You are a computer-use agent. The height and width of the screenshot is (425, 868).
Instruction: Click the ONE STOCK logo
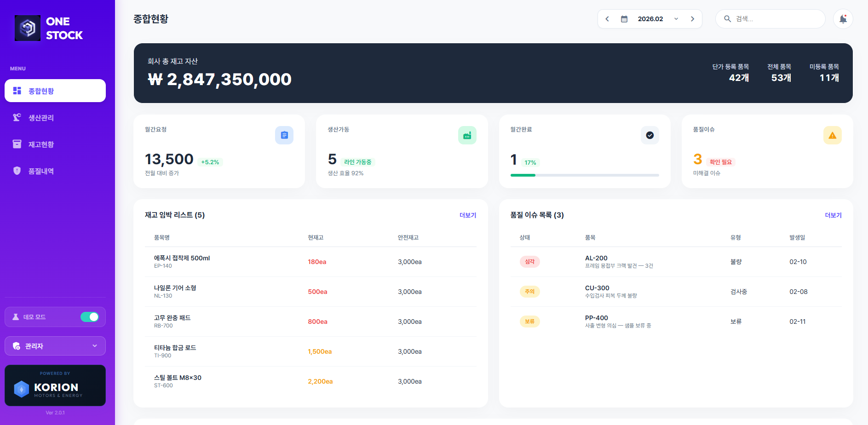[x=49, y=28]
